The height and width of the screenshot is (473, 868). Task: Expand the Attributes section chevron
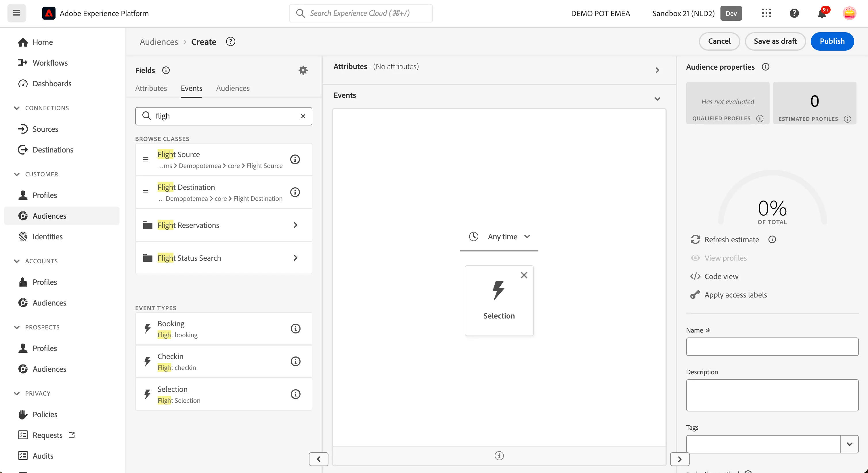657,70
